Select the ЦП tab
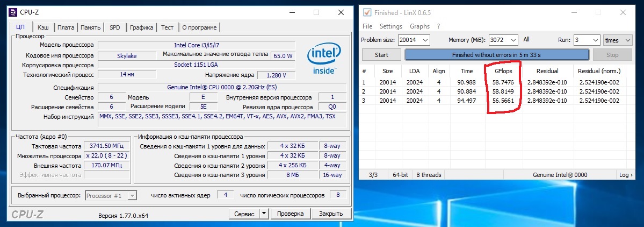The width and height of the screenshot is (644, 227). coord(20,27)
